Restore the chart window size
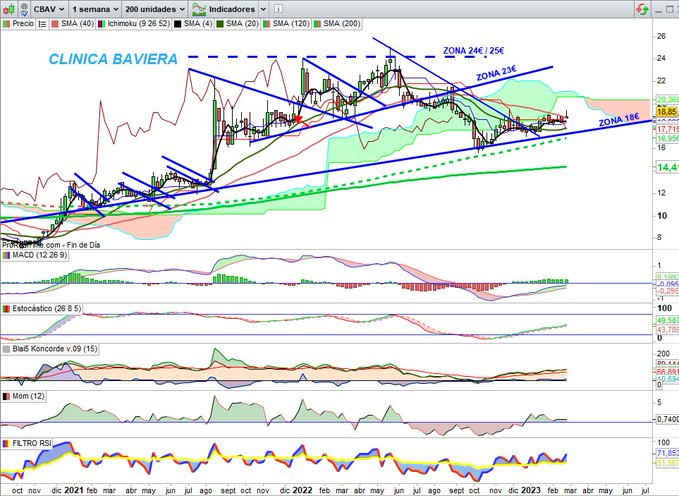The height and width of the screenshot is (496, 679). coord(669,10)
